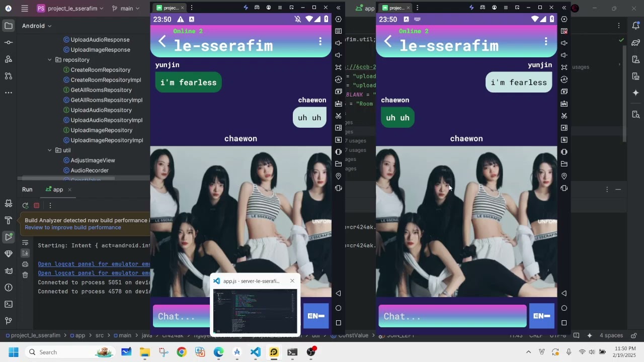Viewport: 644px width, 362px height.
Task: Click install APK icon on right emulator
Action: (564, 104)
